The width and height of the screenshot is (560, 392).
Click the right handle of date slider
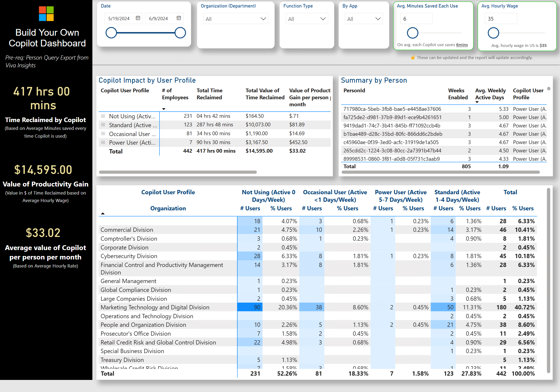click(180, 33)
